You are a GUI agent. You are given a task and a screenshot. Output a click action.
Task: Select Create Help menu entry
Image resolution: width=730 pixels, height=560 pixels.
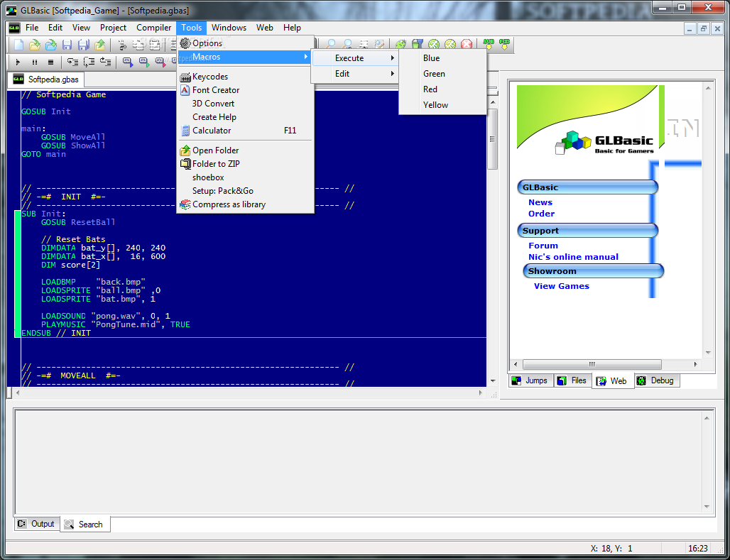246,117
